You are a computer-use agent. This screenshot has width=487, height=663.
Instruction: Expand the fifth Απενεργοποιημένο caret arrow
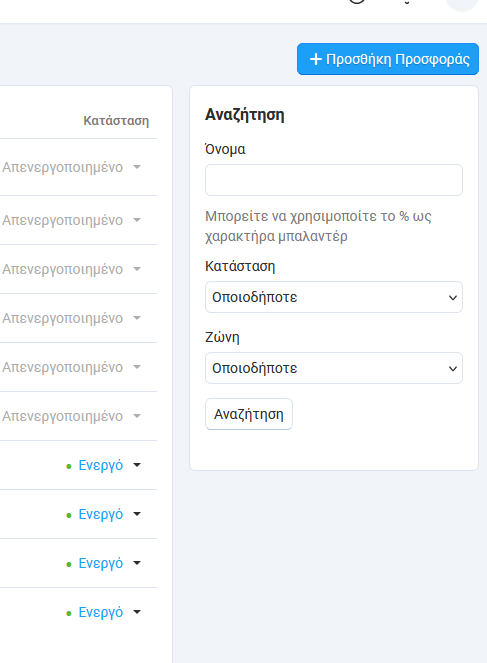[x=137, y=367]
